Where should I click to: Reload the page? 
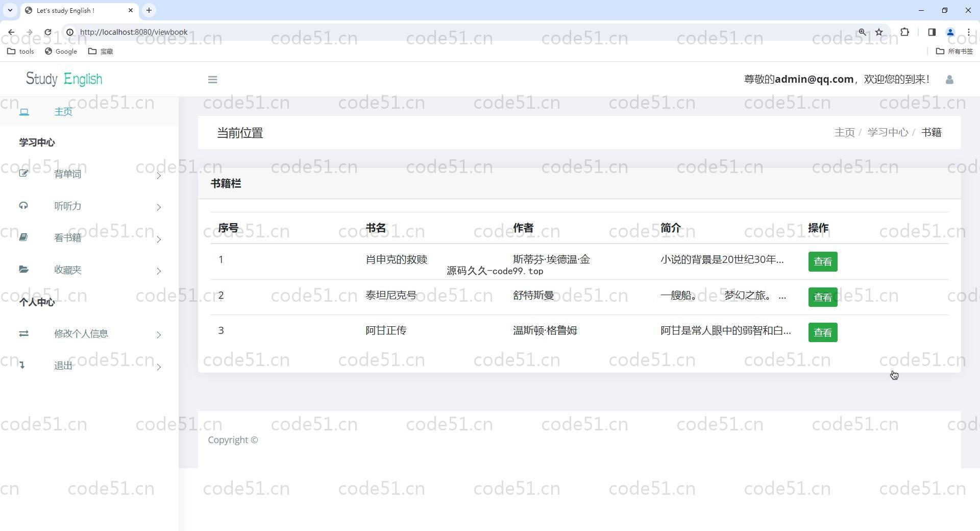click(47, 32)
